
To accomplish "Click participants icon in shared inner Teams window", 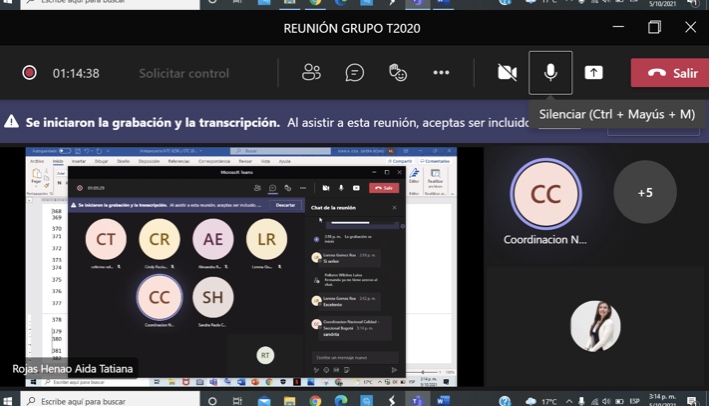I will 257,188.
